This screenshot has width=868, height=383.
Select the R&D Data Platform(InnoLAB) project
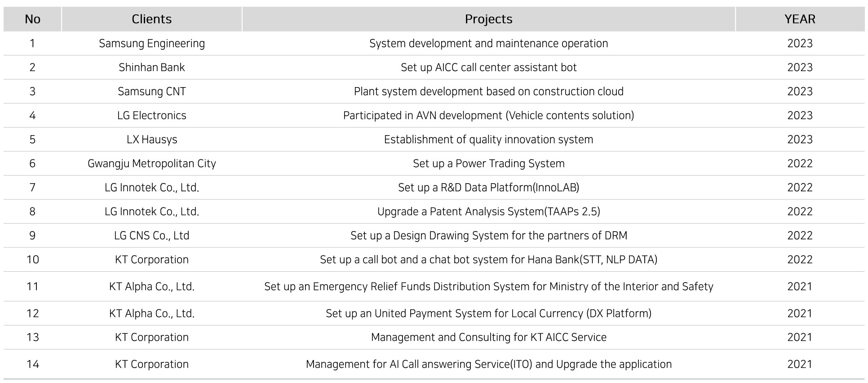click(x=488, y=188)
